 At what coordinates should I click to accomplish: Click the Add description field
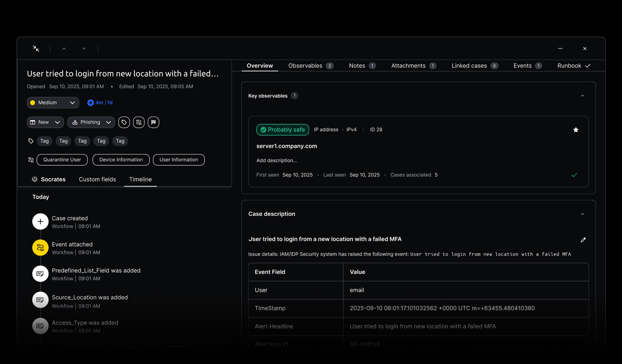277,160
